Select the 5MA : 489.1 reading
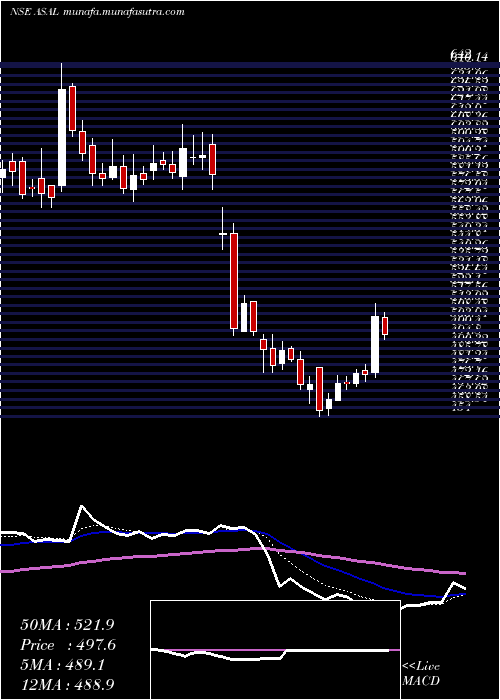500x700 pixels. coord(62,665)
